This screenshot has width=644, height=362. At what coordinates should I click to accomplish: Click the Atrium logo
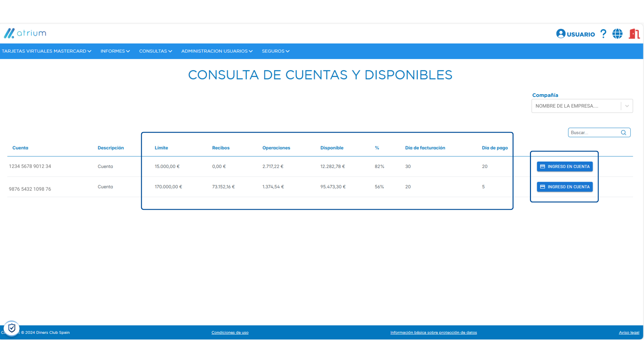pyautogui.click(x=25, y=33)
